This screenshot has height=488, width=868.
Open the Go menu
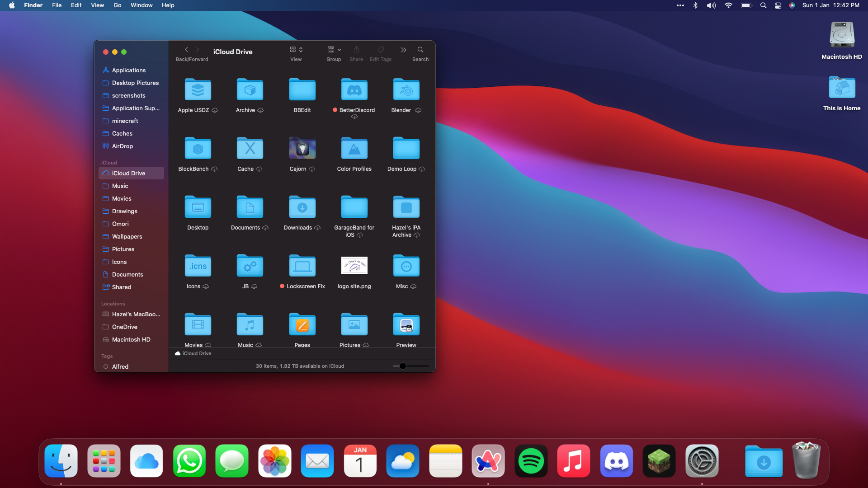[x=117, y=5]
